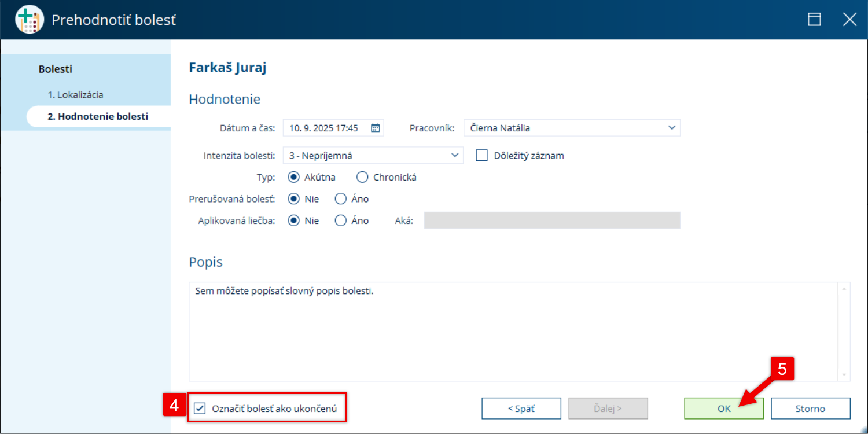Image resolution: width=868 pixels, height=434 pixels.
Task: Click the Popis section heading
Action: coord(206,262)
